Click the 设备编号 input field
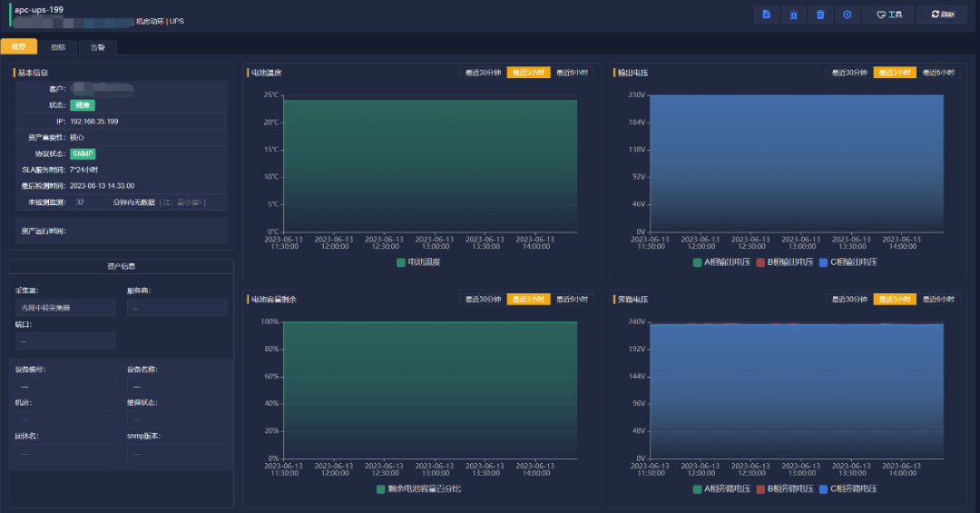The image size is (980, 513). coord(65,387)
